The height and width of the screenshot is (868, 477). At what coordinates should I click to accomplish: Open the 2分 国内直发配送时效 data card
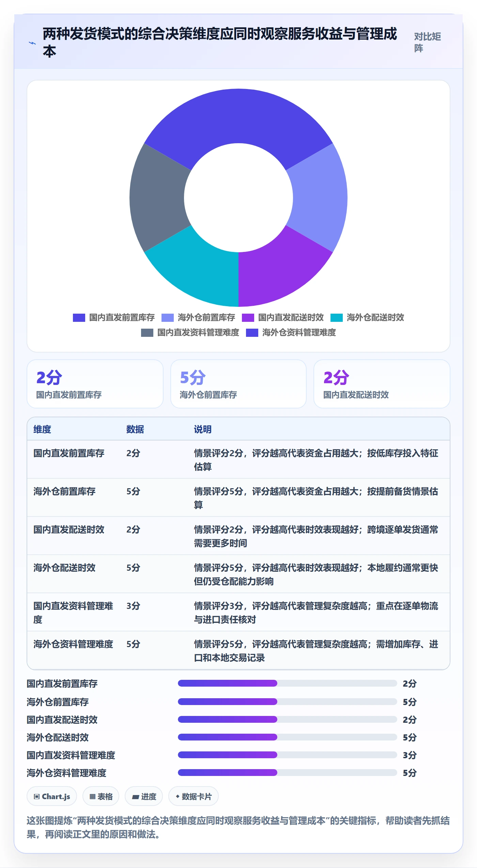pyautogui.click(x=382, y=384)
